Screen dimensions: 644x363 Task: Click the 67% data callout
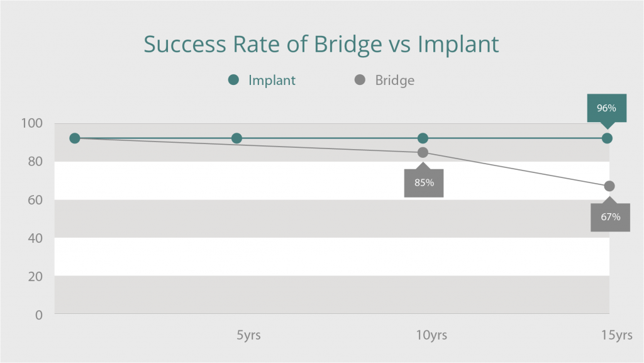click(610, 217)
